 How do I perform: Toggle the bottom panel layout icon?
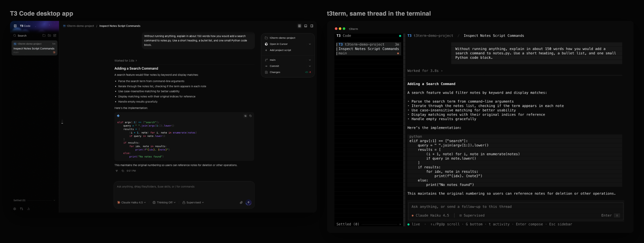(x=306, y=26)
